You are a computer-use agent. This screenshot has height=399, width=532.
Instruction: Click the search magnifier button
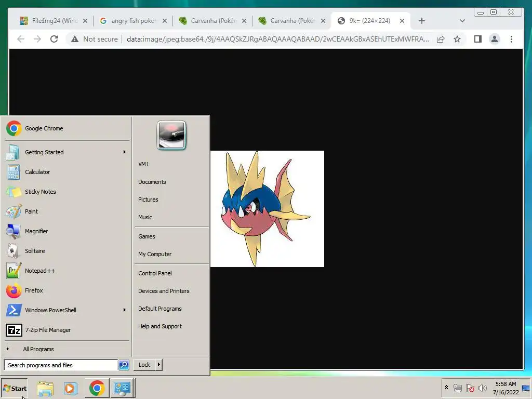pos(124,365)
